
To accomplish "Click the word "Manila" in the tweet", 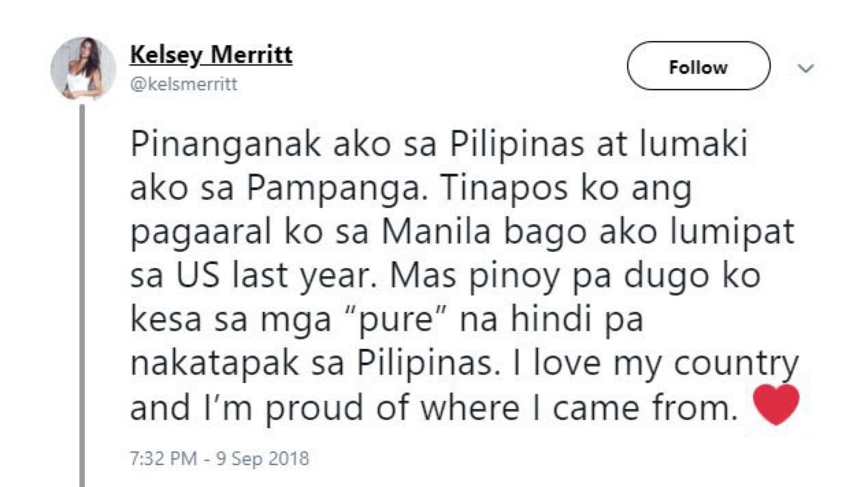I will click(426, 234).
